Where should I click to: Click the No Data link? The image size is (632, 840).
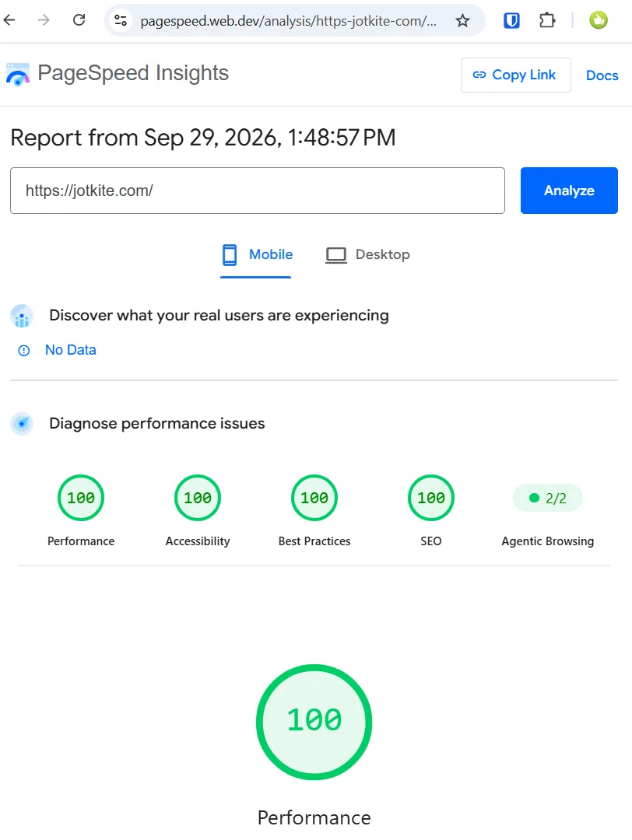coord(71,350)
